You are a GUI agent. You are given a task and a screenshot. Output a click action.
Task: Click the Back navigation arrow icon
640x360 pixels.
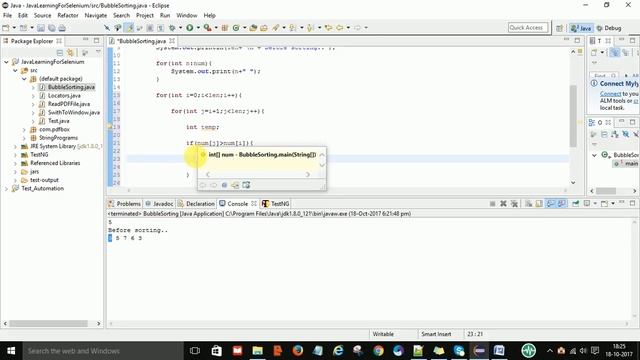(340, 28)
